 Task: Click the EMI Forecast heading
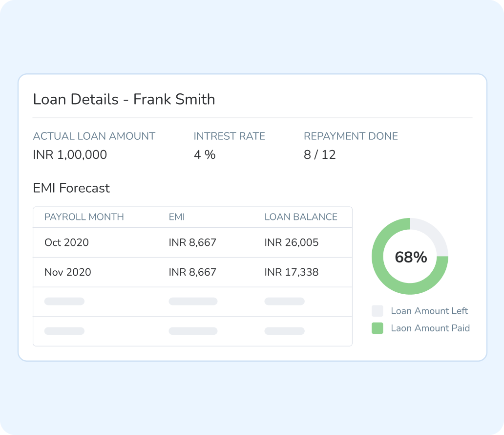click(71, 188)
